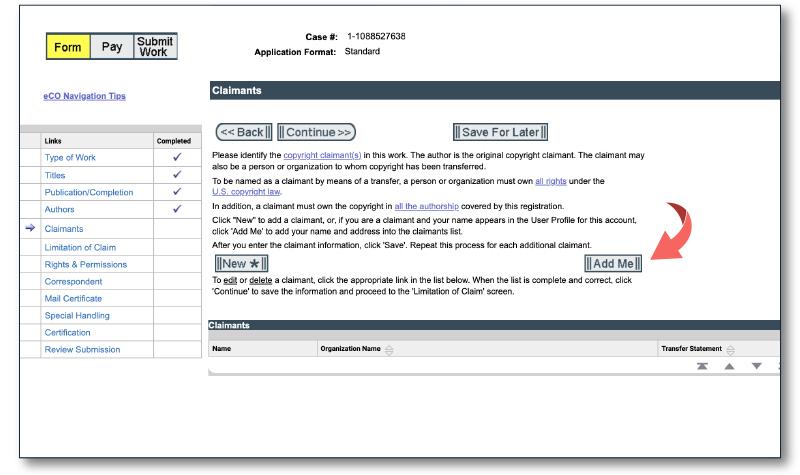
Task: Open the Review Submission step
Action: pos(82,349)
